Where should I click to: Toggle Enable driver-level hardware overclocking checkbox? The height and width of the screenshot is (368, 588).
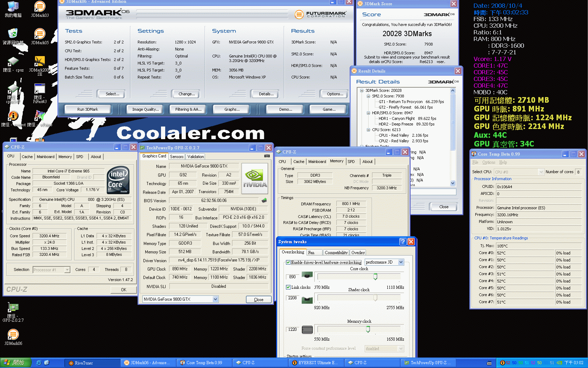point(288,262)
